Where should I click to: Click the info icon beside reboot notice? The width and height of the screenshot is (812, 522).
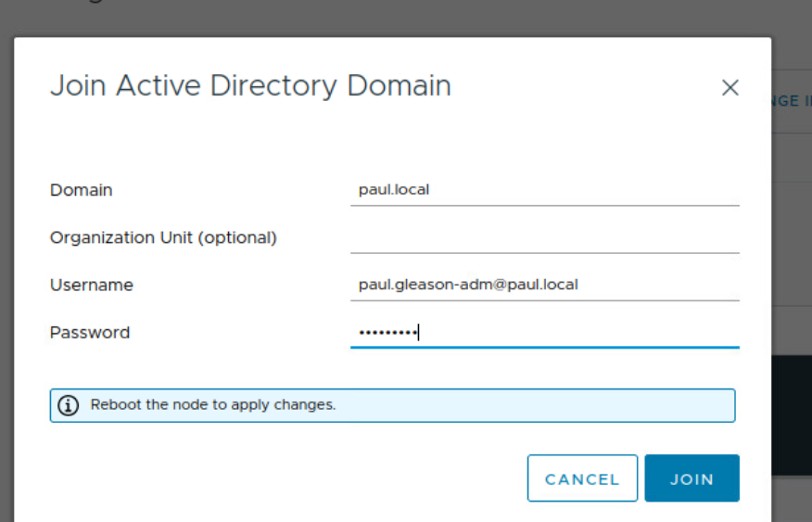point(68,405)
